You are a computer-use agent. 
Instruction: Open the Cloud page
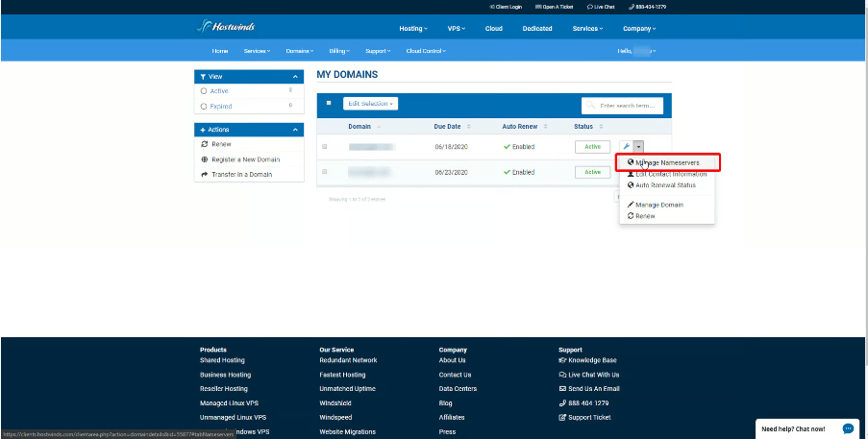point(494,28)
